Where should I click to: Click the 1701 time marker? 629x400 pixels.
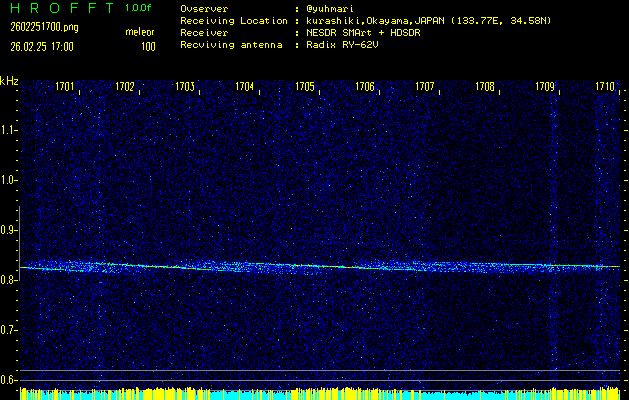(65, 87)
